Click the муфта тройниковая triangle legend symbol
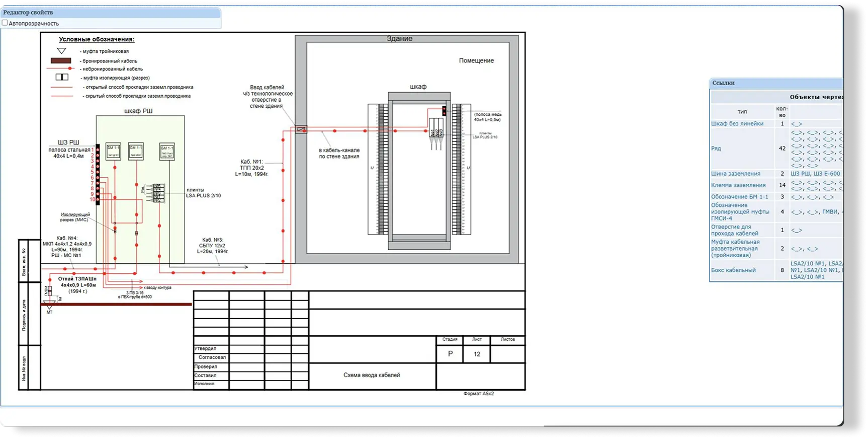The height and width of the screenshot is (439, 868). tap(61, 51)
